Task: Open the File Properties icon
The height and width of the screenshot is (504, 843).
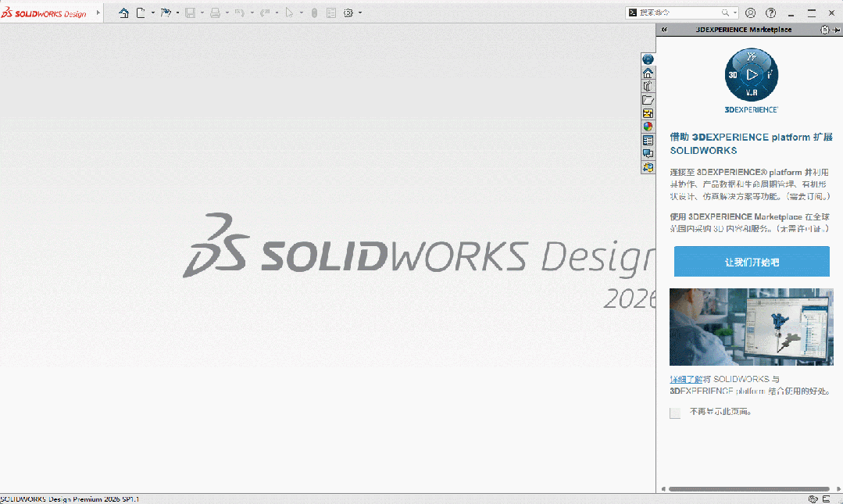Action: pos(331,13)
